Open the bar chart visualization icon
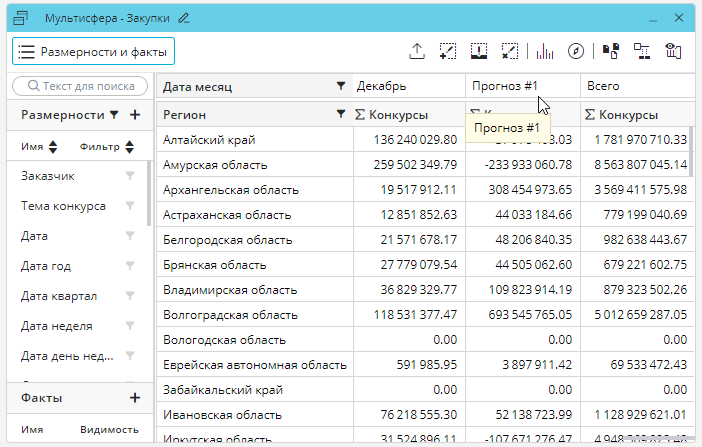The image size is (702, 447). (545, 51)
